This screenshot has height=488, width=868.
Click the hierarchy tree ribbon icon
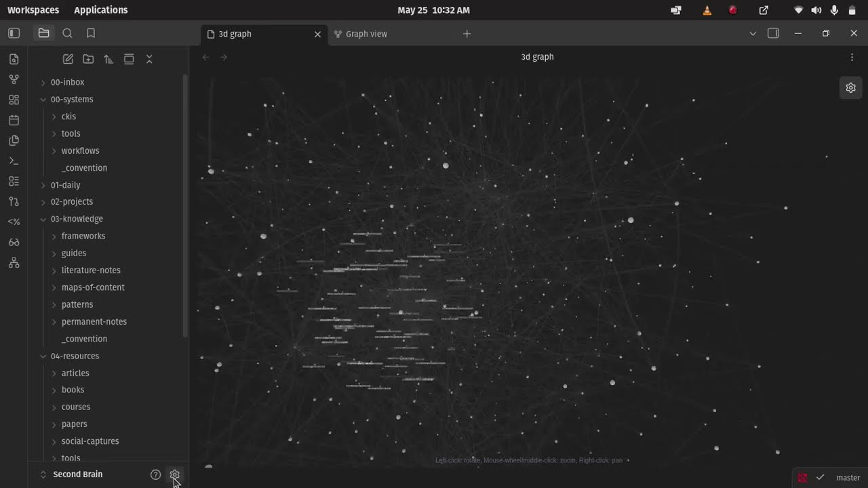pos(14,262)
